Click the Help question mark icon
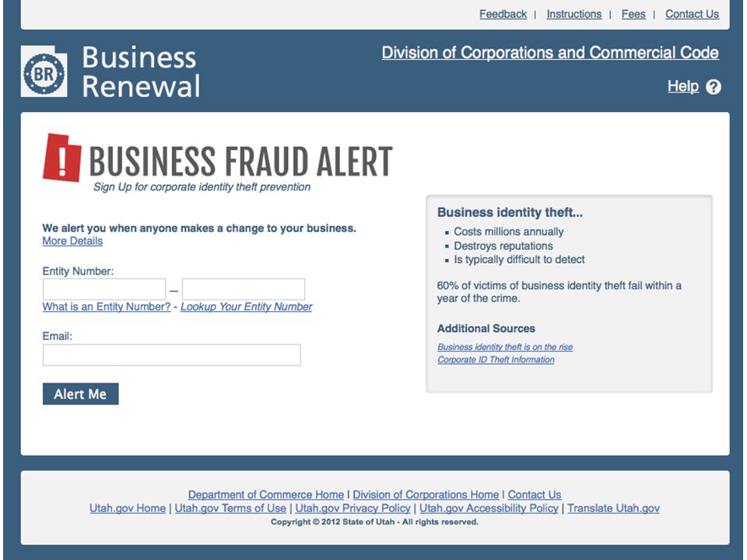The height and width of the screenshot is (560, 747). (714, 86)
